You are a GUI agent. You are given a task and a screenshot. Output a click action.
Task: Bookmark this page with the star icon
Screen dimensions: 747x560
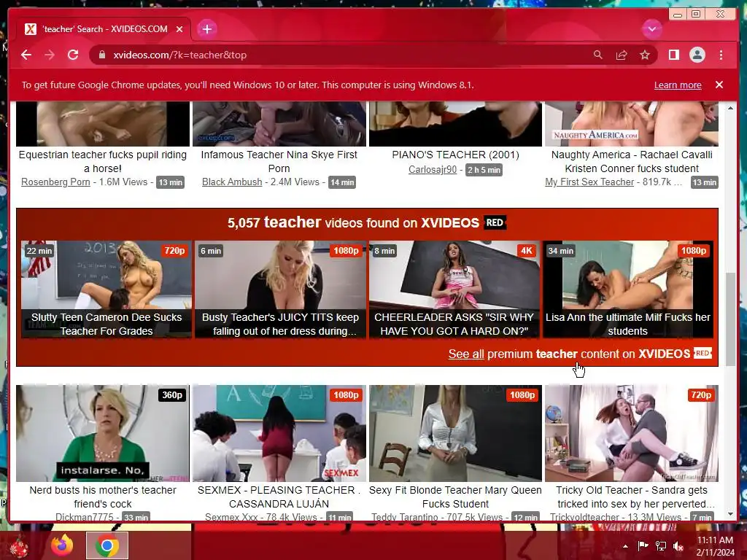tap(645, 55)
